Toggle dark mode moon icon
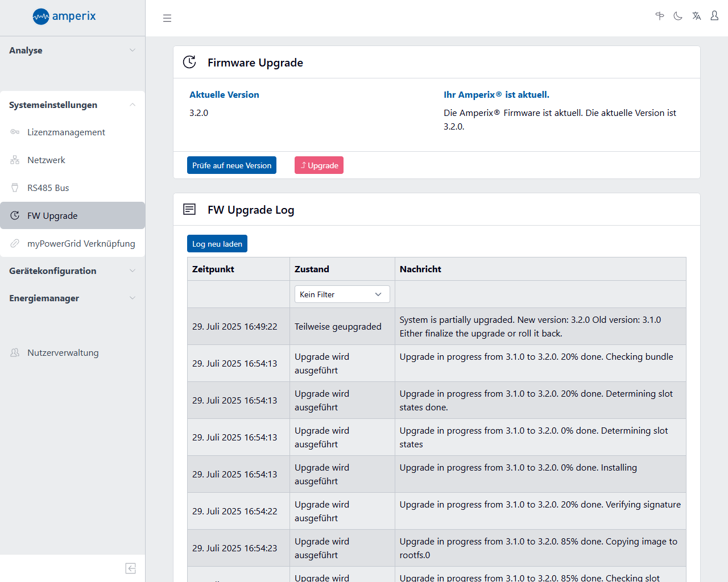This screenshot has height=582, width=728. (678, 16)
